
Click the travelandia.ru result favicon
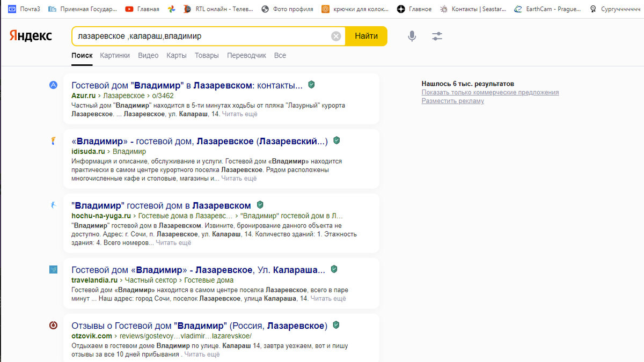53,269
